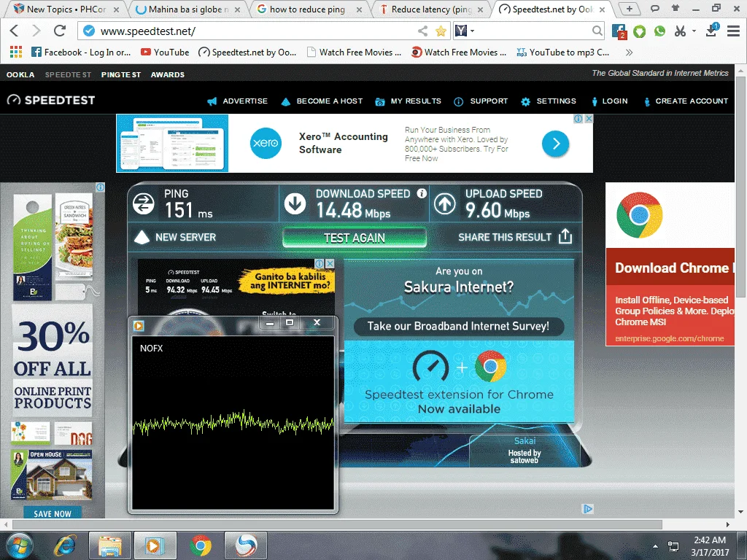This screenshot has height=560, width=747.
Task: Switch to Mahina ba si globe tab
Action: [x=187, y=9]
